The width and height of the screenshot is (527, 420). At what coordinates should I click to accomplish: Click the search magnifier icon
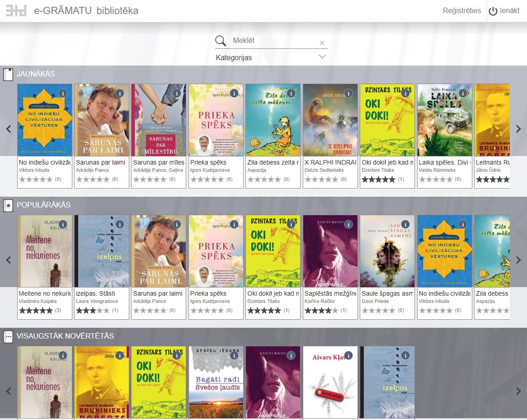[221, 41]
